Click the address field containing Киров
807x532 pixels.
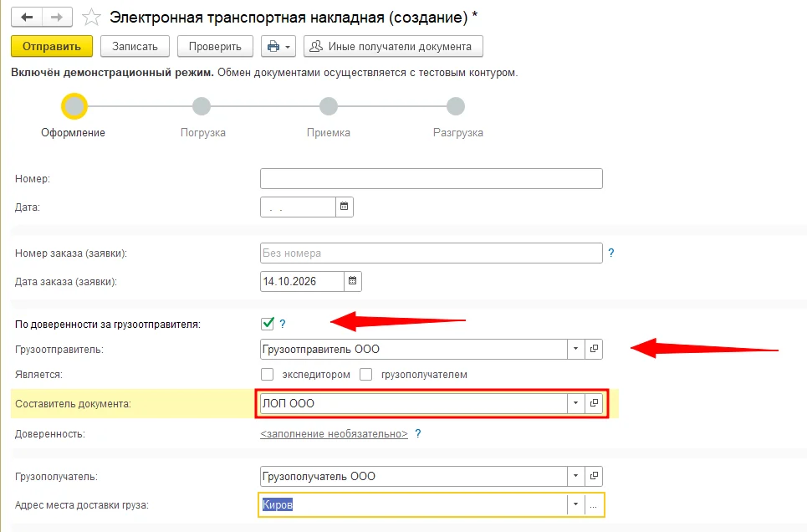(413, 504)
